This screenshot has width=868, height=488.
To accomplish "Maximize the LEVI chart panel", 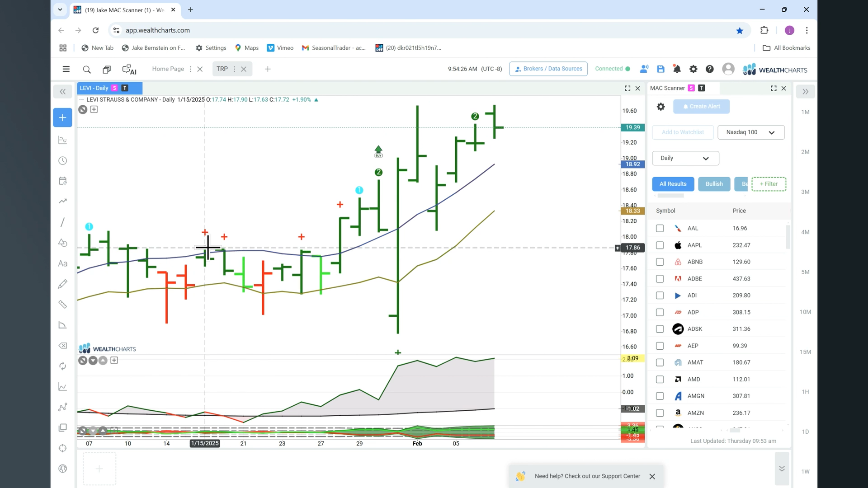I will coord(627,89).
